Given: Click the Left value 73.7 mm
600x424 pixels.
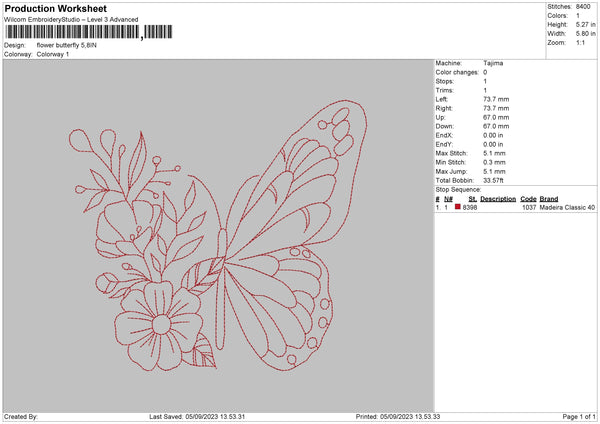Looking at the screenshot, I should point(496,99).
